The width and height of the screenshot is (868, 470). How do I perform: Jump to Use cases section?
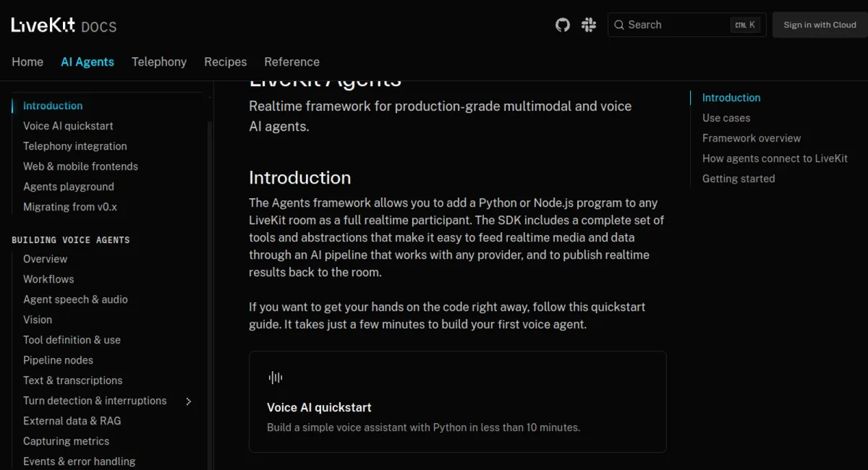click(x=726, y=118)
